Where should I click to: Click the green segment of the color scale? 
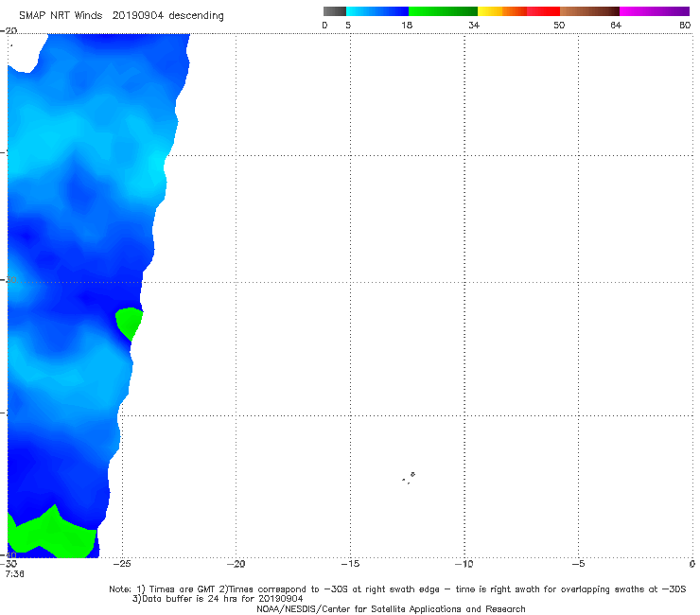tap(443, 11)
